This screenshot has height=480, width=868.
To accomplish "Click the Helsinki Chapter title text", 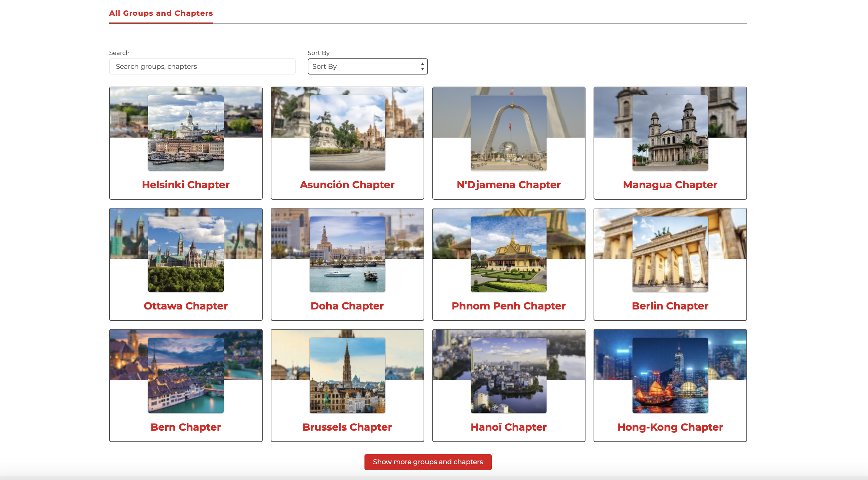I will 186,185.
